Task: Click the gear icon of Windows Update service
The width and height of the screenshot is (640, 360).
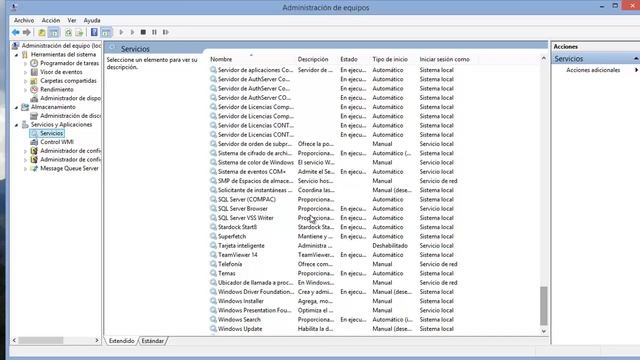Action: pyautogui.click(x=213, y=329)
